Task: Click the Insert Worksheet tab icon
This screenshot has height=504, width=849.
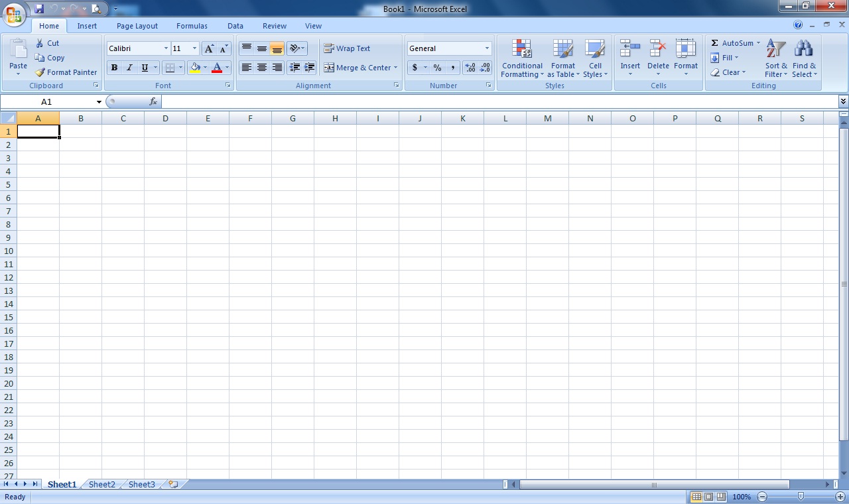Action: [x=173, y=485]
